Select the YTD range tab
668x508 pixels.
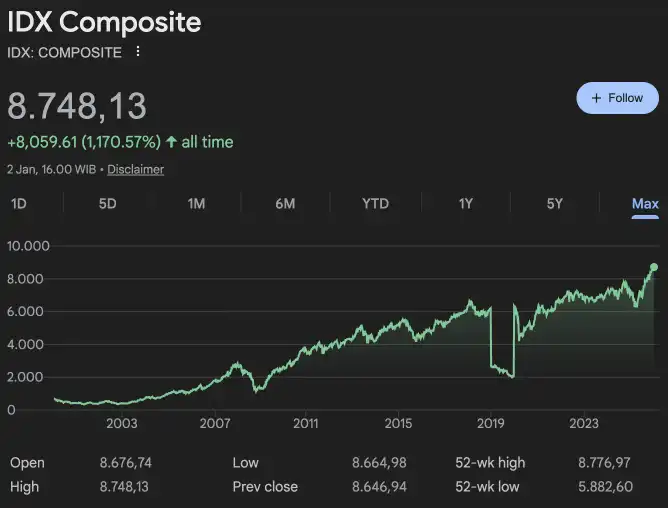pyautogui.click(x=375, y=204)
